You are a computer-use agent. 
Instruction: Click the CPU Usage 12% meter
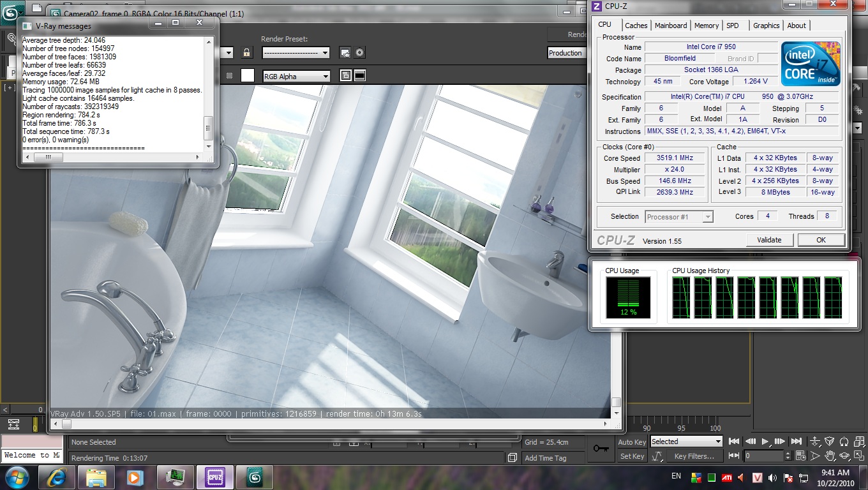pyautogui.click(x=629, y=297)
